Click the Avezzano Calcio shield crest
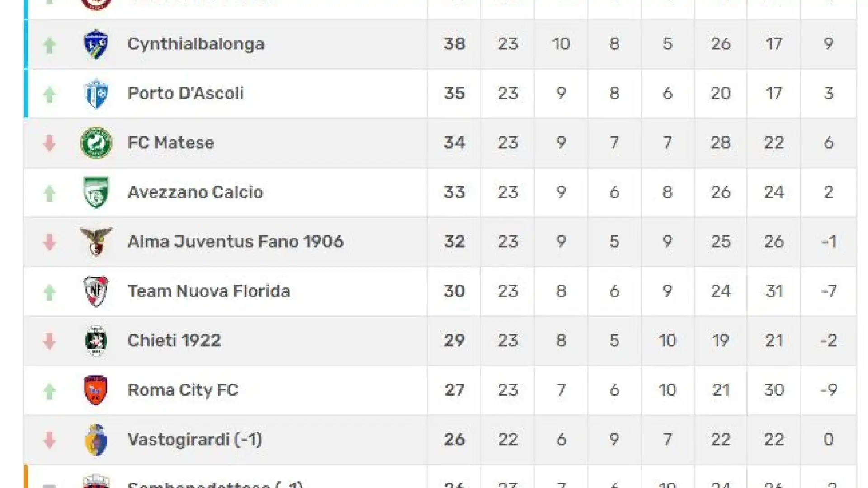This screenshot has width=868, height=488. pos(96,192)
